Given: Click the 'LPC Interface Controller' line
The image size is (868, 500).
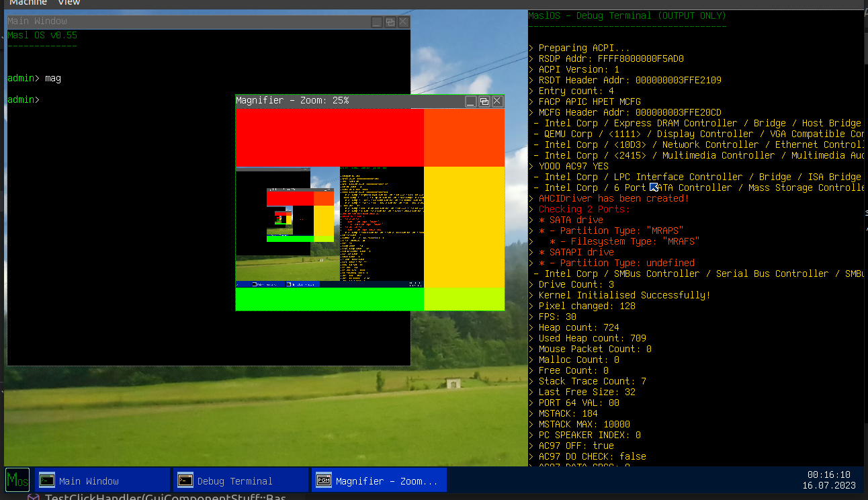Looking at the screenshot, I should (697, 177).
